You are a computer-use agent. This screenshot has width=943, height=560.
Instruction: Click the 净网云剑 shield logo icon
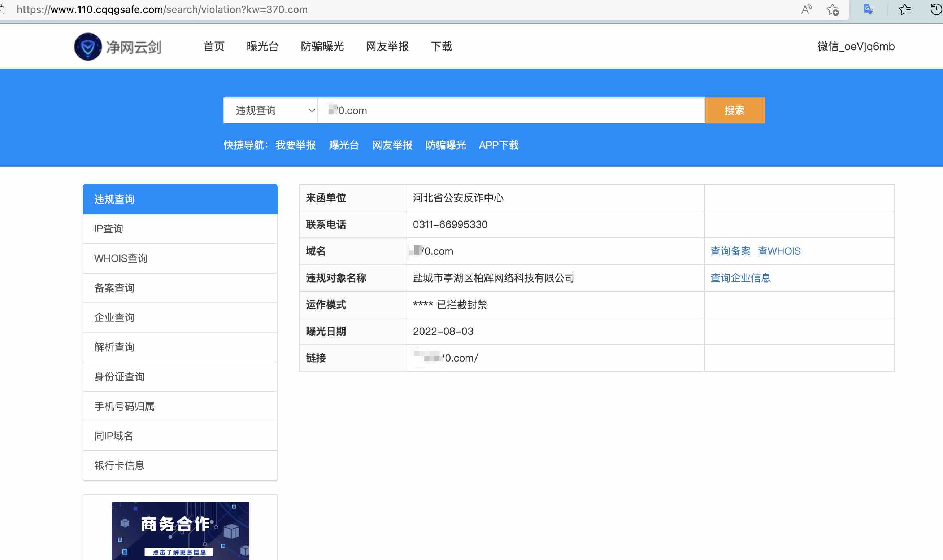88,46
